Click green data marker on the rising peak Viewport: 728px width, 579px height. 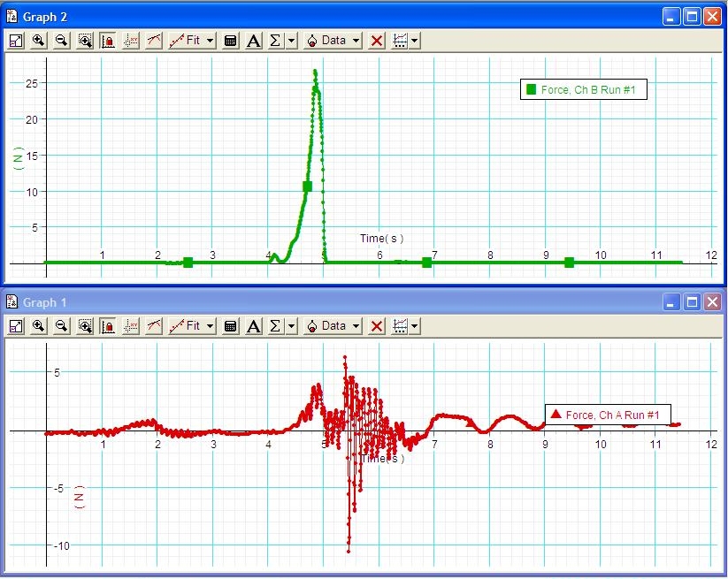(x=307, y=187)
